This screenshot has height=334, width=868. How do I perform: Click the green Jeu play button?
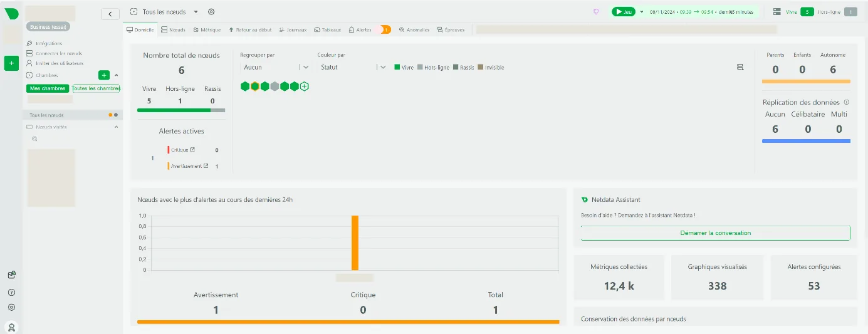(x=624, y=12)
